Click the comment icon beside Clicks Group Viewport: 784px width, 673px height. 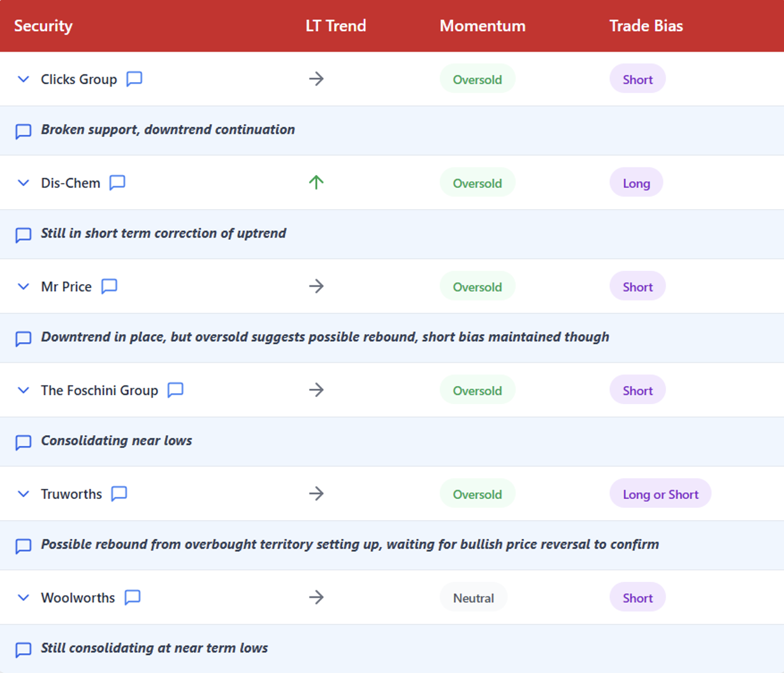134,79
